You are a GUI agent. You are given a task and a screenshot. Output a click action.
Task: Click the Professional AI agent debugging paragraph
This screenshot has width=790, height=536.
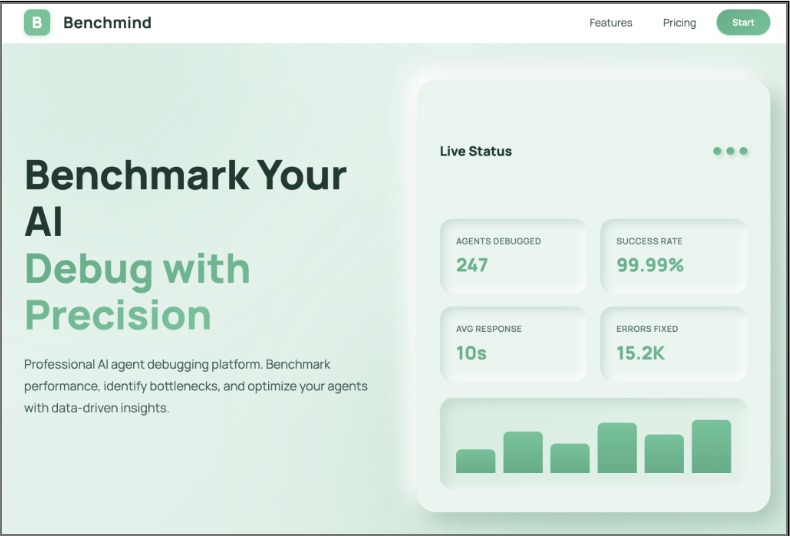(196, 386)
